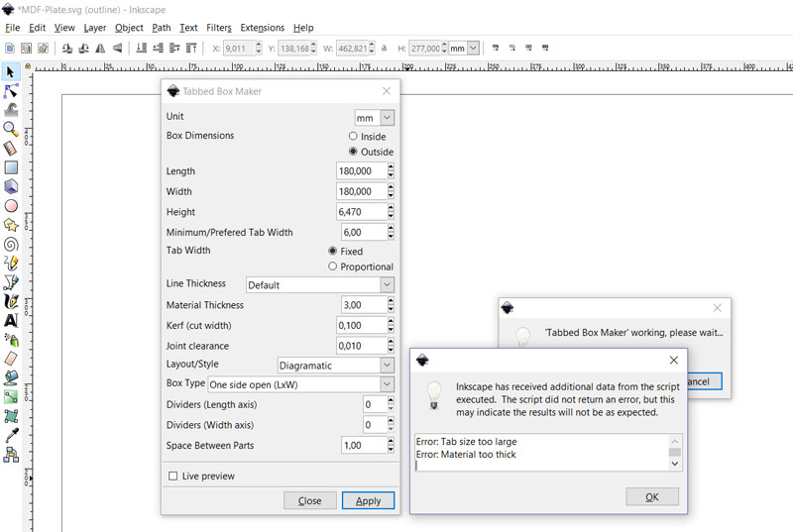Screen dimensions: 793x532
Task: Click Raise Selection to Top icon
Action: pos(191,48)
